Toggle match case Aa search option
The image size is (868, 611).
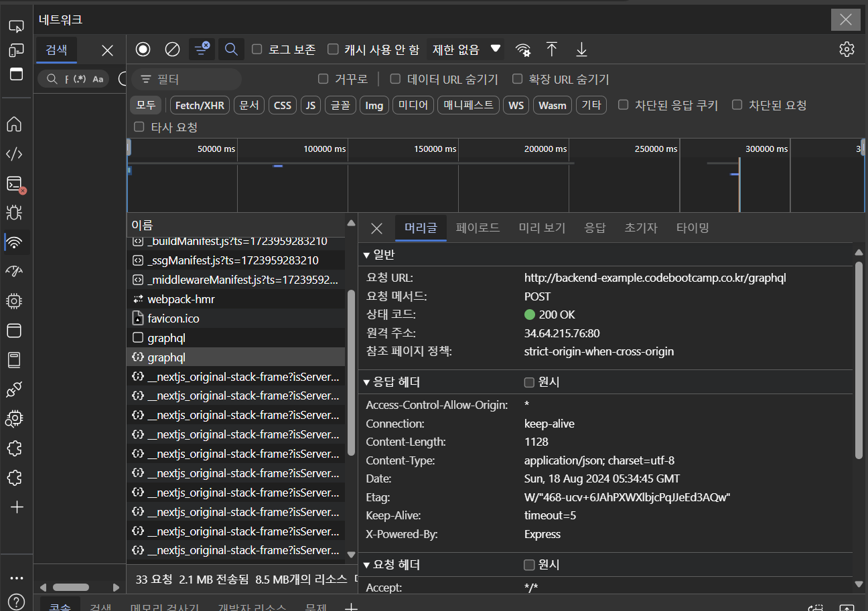(98, 79)
